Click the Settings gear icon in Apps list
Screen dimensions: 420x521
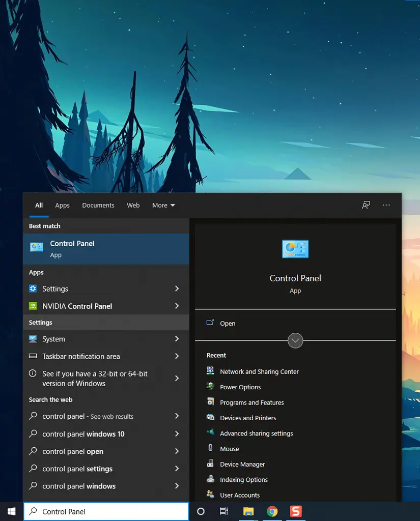[33, 288]
